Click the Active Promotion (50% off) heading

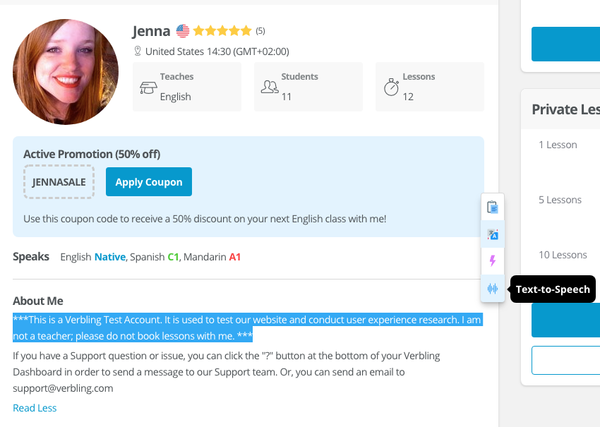click(x=92, y=154)
